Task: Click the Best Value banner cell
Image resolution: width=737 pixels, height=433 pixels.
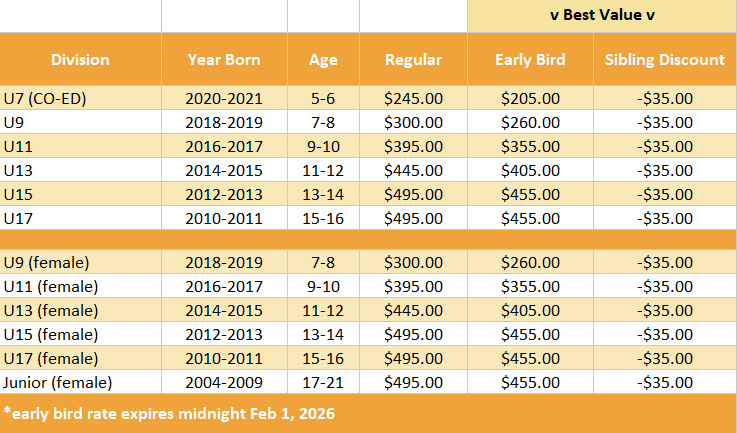Action: [x=601, y=15]
